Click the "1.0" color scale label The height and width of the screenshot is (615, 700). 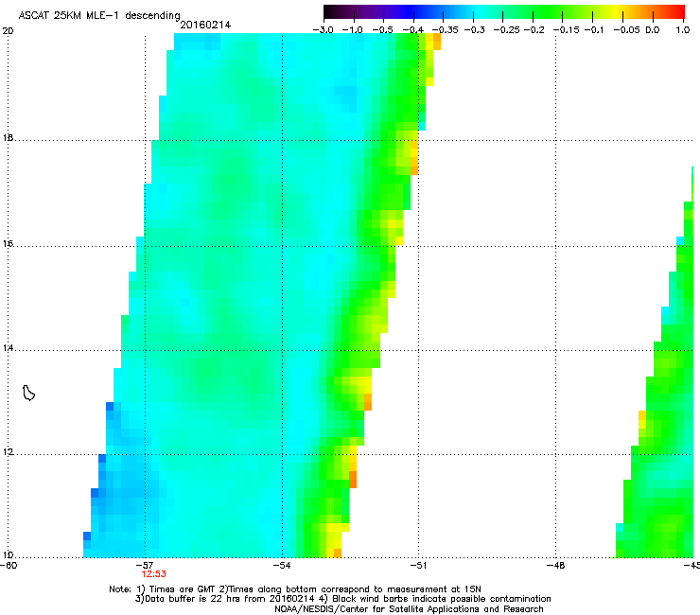[683, 30]
